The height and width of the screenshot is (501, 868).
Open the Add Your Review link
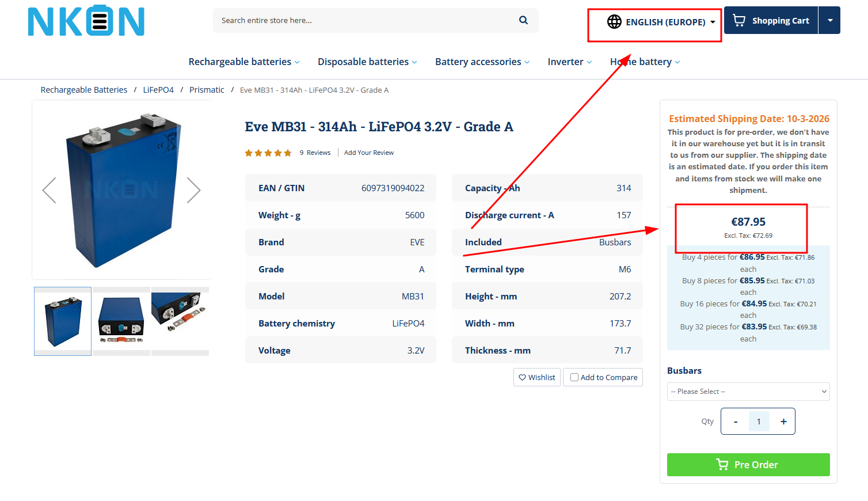click(x=369, y=153)
